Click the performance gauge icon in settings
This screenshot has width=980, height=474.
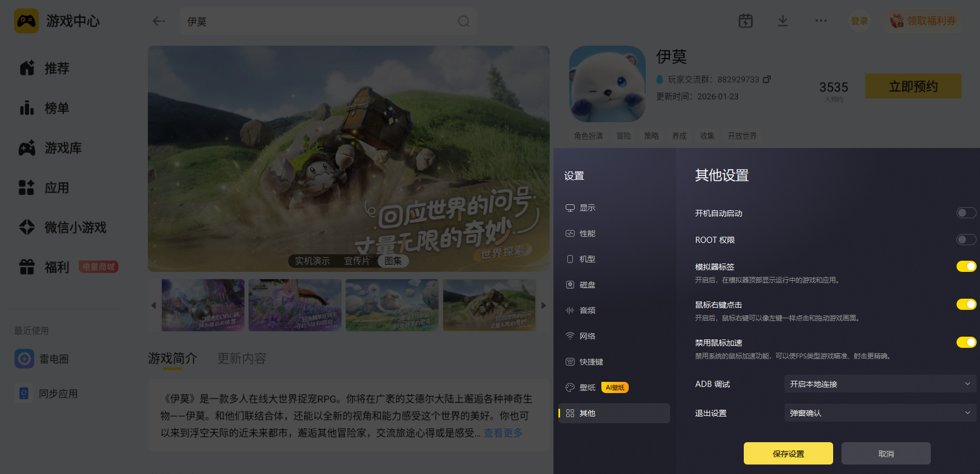tap(570, 233)
